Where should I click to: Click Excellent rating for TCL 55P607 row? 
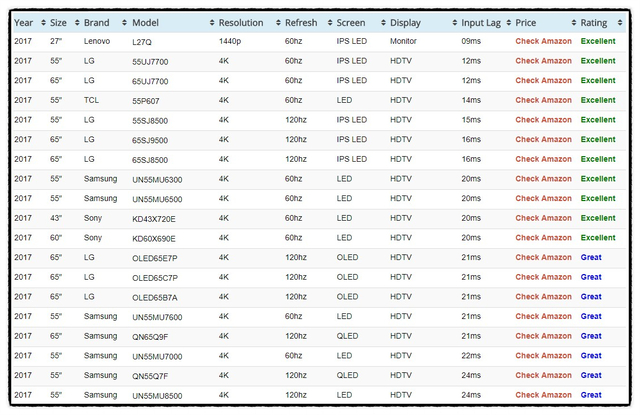[598, 100]
